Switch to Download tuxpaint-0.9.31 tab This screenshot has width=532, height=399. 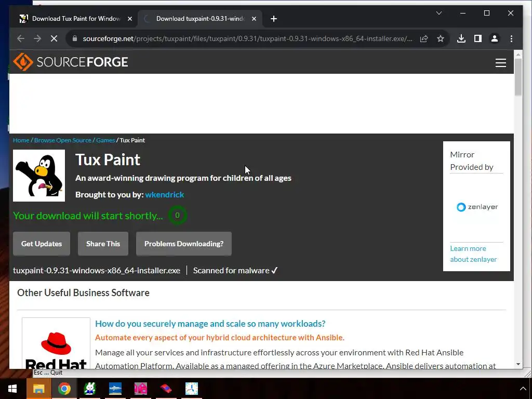tap(199, 19)
